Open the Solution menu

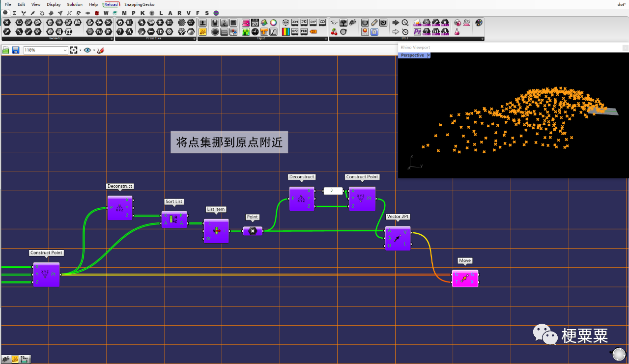(75, 4)
